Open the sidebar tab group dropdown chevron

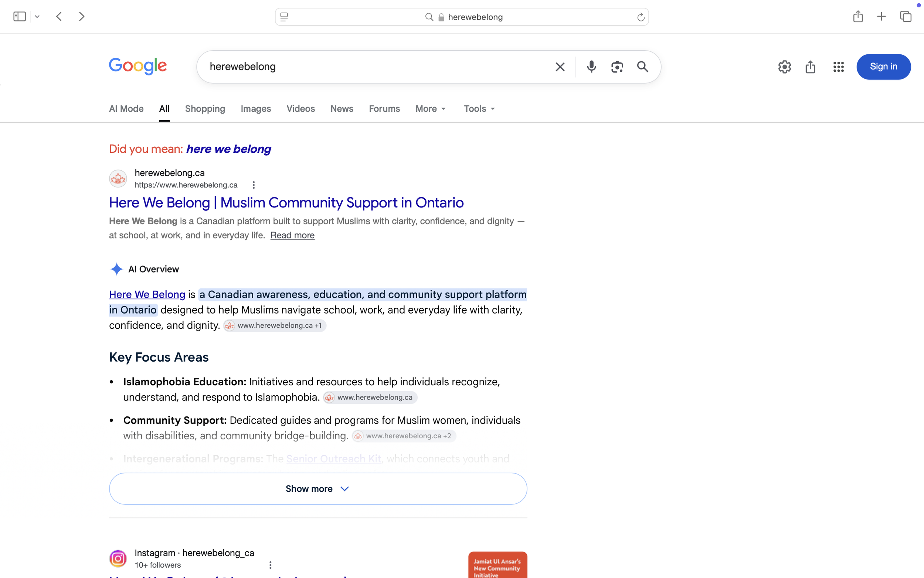tap(37, 17)
